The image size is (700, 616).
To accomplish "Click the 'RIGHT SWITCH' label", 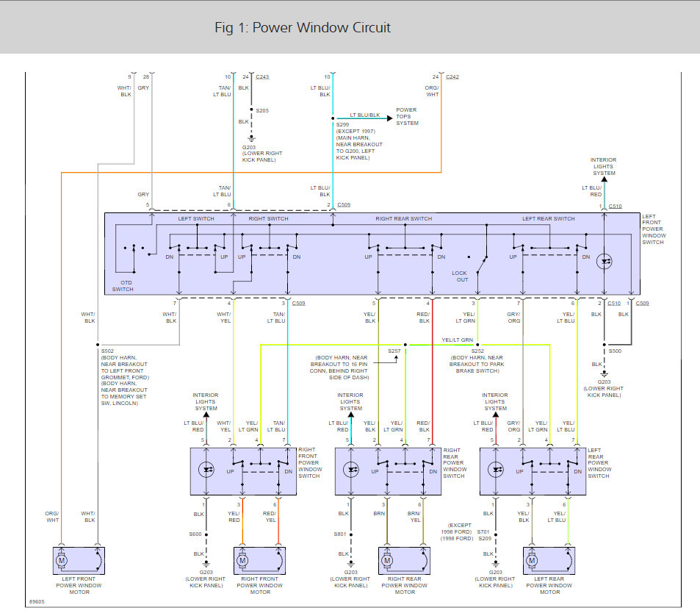I will [x=268, y=219].
